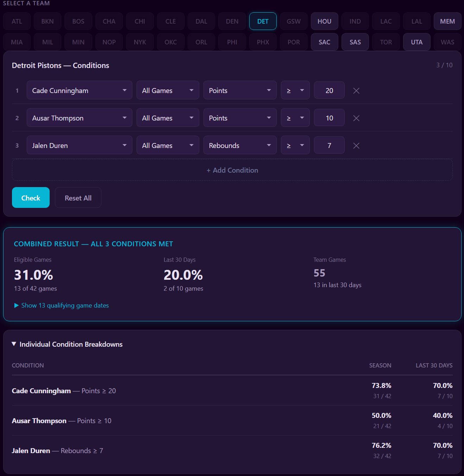
Task: Remove the Jalen Duren condition row
Action: click(x=356, y=146)
